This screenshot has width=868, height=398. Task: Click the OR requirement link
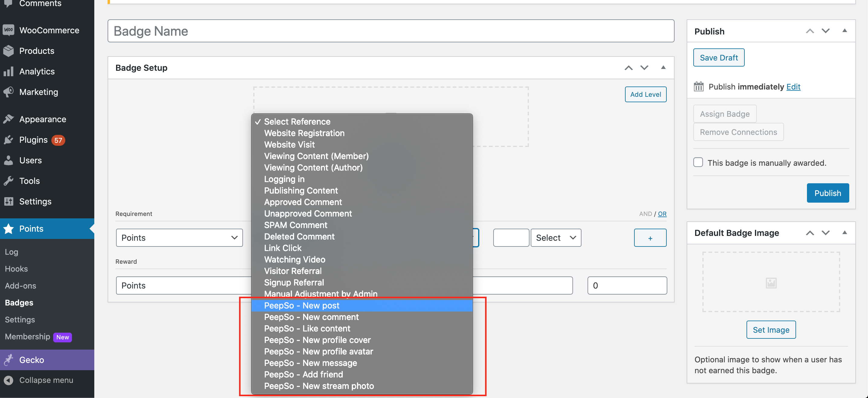(x=662, y=214)
